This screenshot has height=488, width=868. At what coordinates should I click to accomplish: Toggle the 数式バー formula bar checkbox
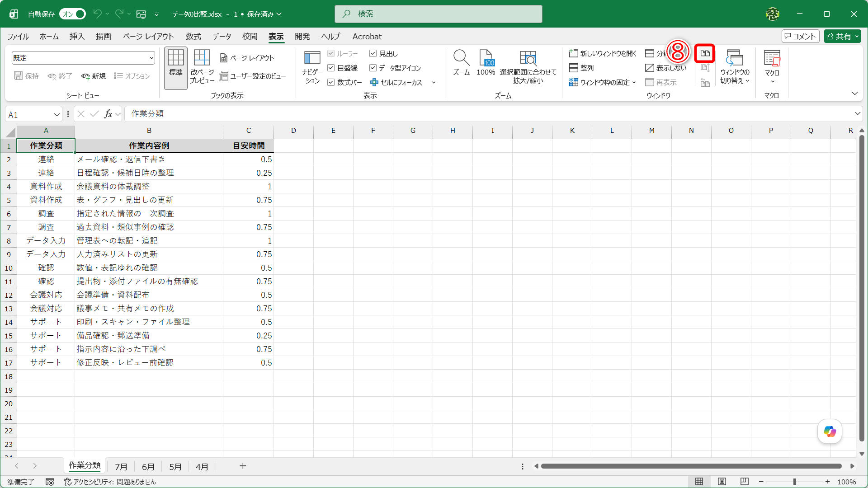pyautogui.click(x=331, y=82)
